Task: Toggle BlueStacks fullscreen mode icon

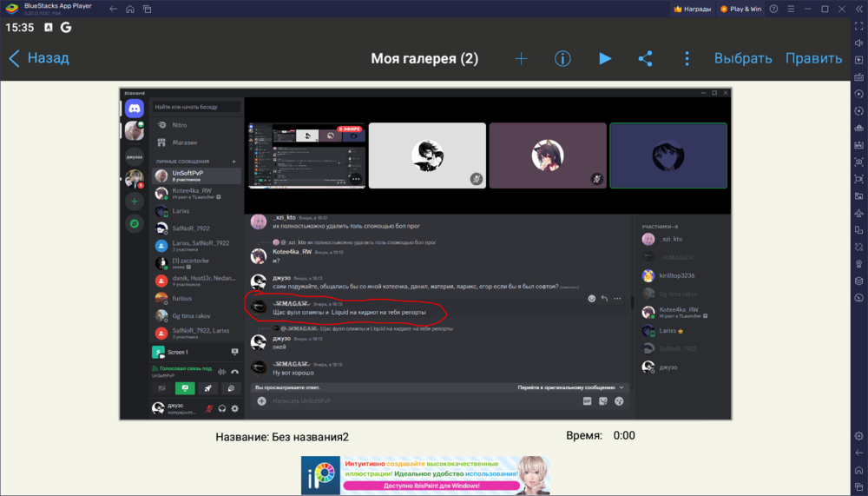Action: click(858, 26)
